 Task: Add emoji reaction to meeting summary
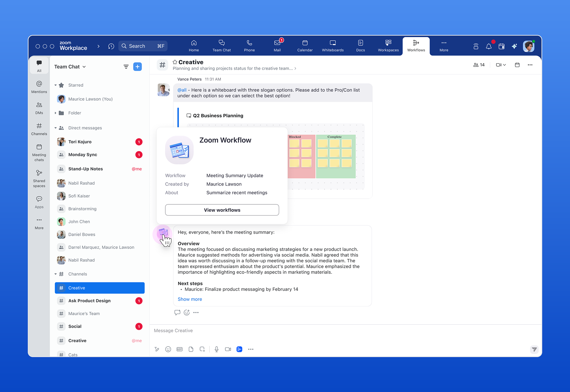(x=187, y=312)
